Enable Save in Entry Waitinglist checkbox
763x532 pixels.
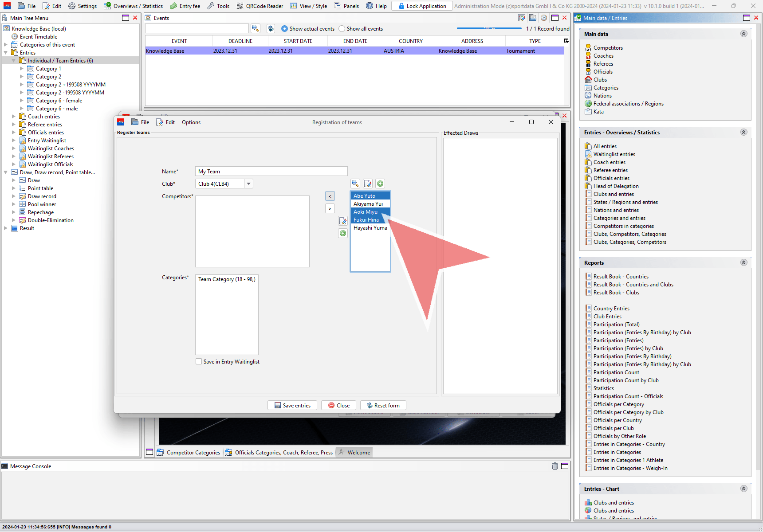coord(199,362)
